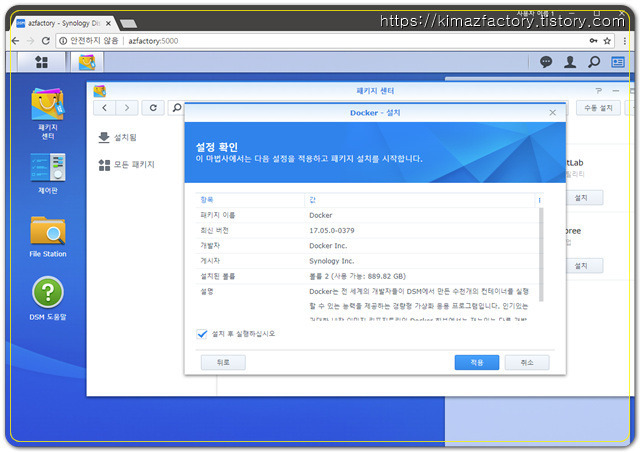The image size is (640, 452).
Task: Click Package Center search magnifier
Action: click(177, 108)
